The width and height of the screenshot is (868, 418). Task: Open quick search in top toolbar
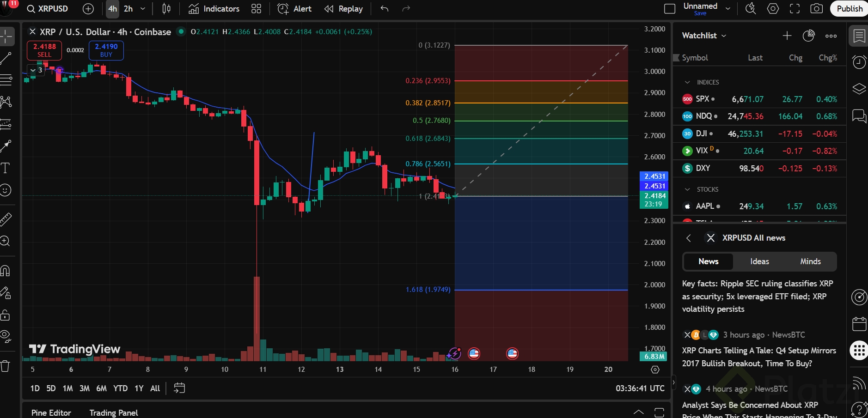[x=751, y=9]
